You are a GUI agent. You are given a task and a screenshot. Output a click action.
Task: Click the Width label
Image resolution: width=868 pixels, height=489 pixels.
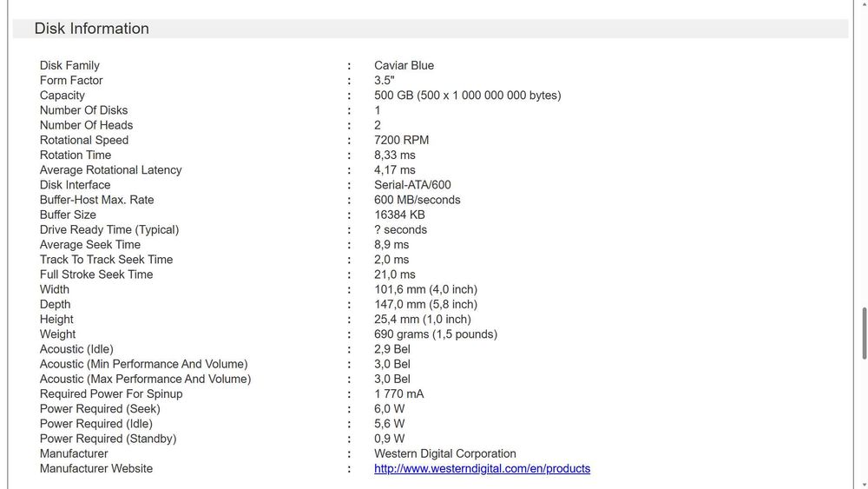point(54,289)
